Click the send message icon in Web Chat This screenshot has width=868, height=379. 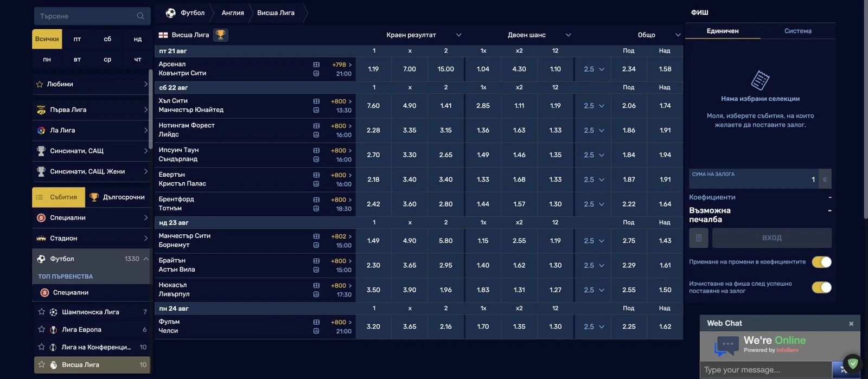[x=843, y=370]
